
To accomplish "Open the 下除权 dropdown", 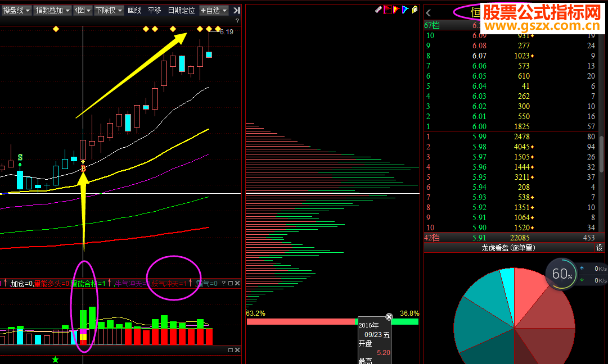I will pos(109,11).
